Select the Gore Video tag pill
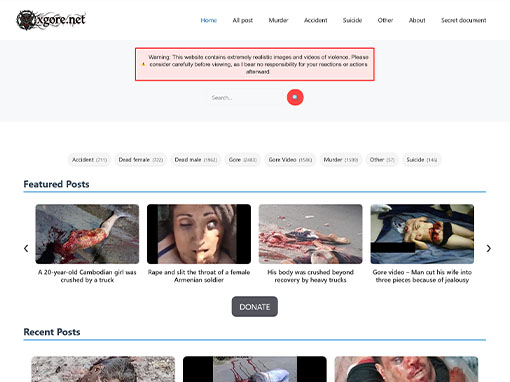This screenshot has height=382, width=510. [290, 160]
